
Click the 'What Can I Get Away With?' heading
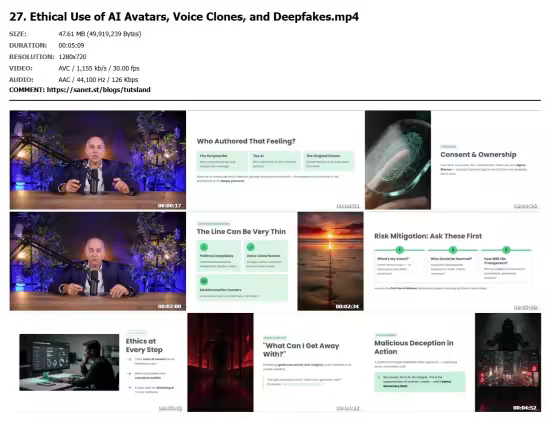tap(301, 350)
